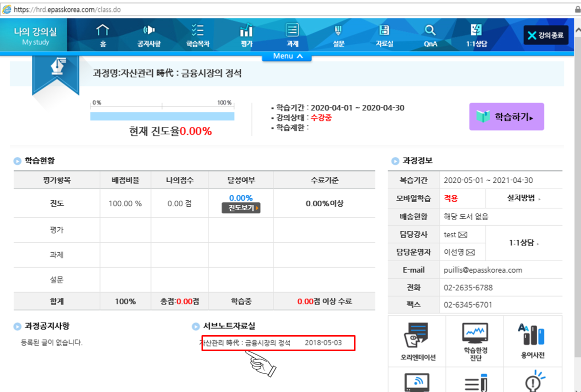Open the 학습목차 checklist icon
The height and width of the screenshot is (392, 581).
pos(197,31)
